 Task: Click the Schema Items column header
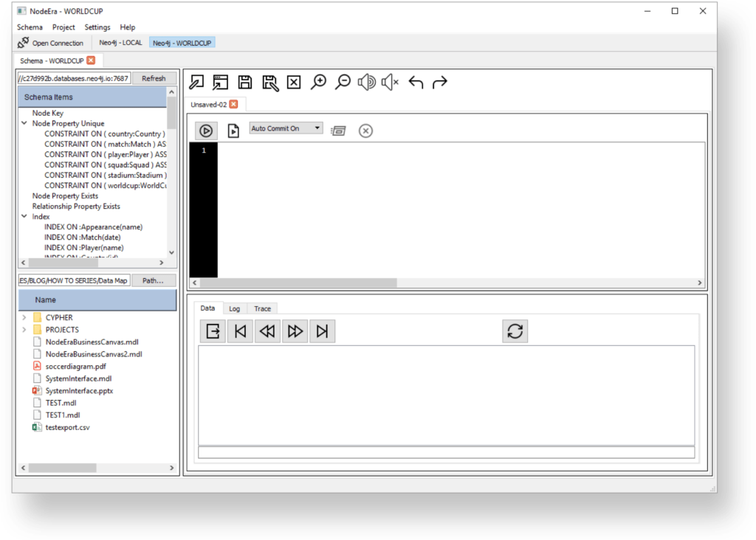[x=92, y=97]
